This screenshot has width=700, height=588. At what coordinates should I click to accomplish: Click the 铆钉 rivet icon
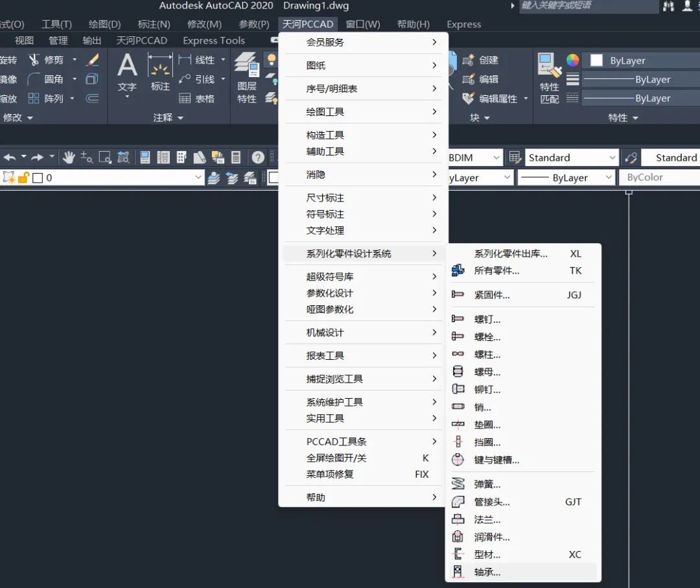[x=458, y=390]
